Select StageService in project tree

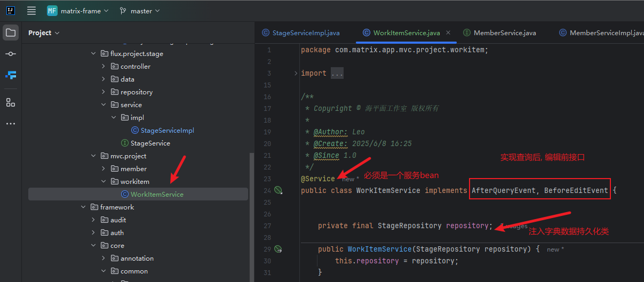coord(150,143)
